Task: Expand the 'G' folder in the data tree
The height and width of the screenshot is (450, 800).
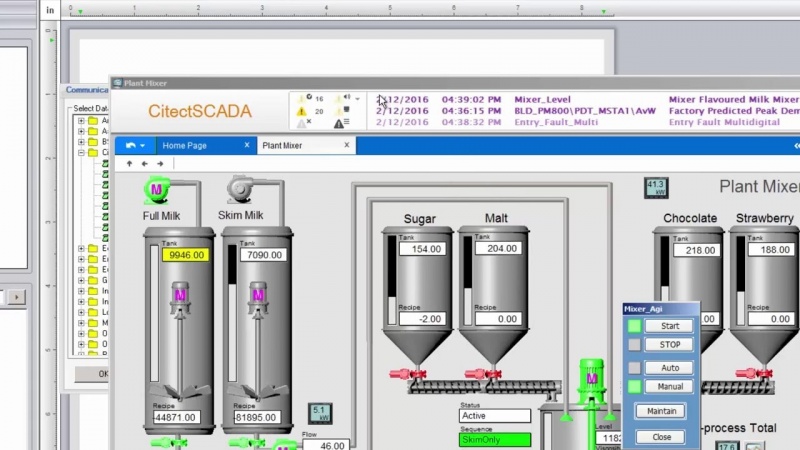Action: click(81, 280)
